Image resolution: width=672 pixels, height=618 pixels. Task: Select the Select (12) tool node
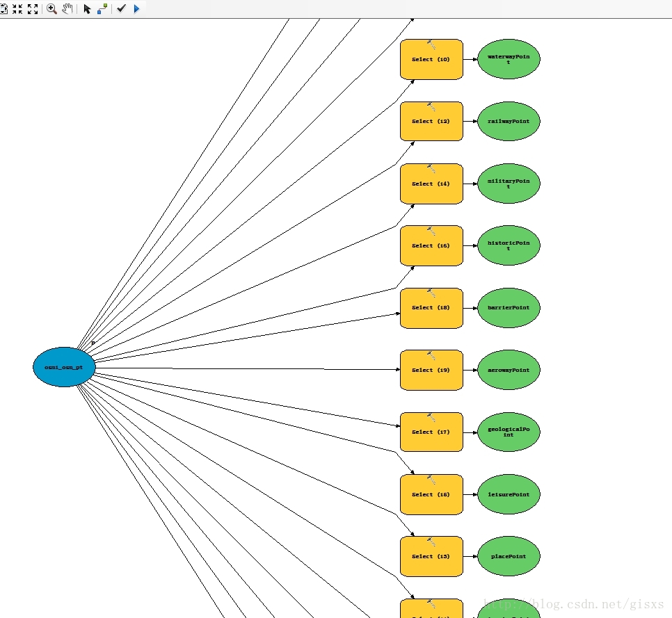coord(431,121)
